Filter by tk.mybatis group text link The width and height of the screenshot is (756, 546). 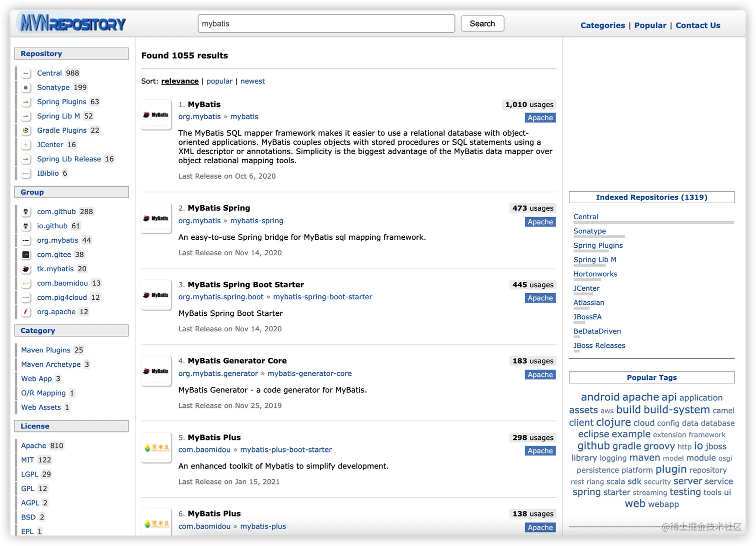click(55, 269)
